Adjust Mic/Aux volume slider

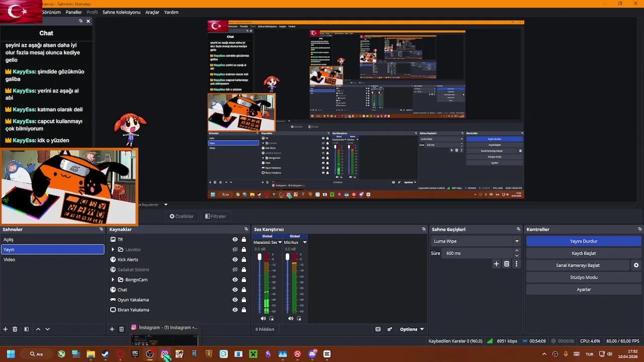[287, 257]
